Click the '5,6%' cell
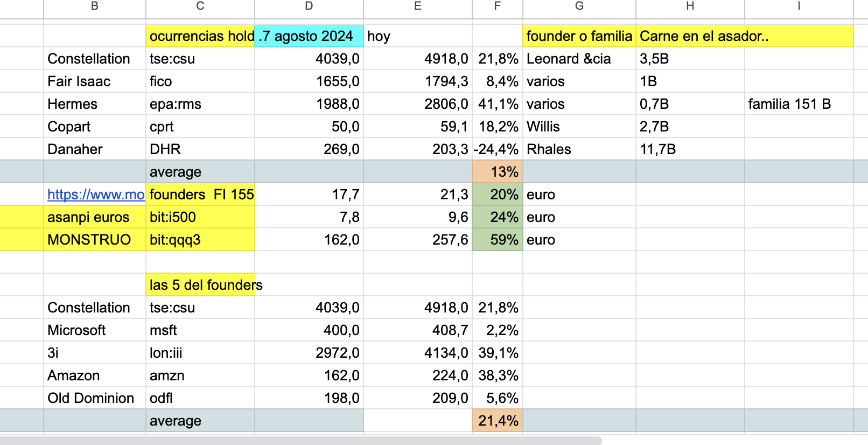 [498, 398]
